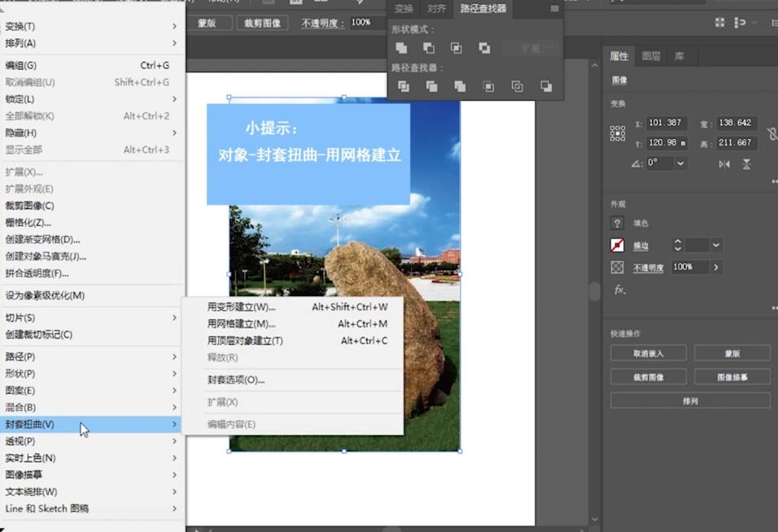778x532 pixels.
Task: Open the stroke weight dropdown arrow
Action: 716,245
